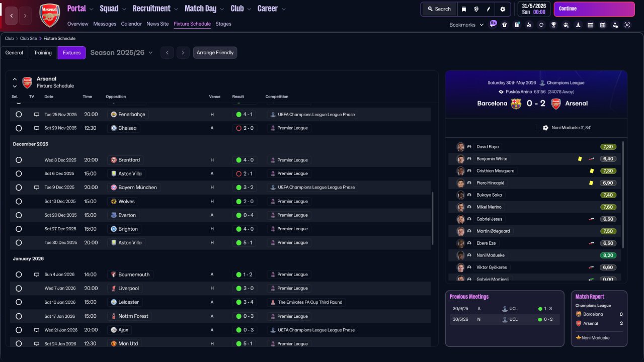Click the Arsenal club badge in header

[49, 16]
